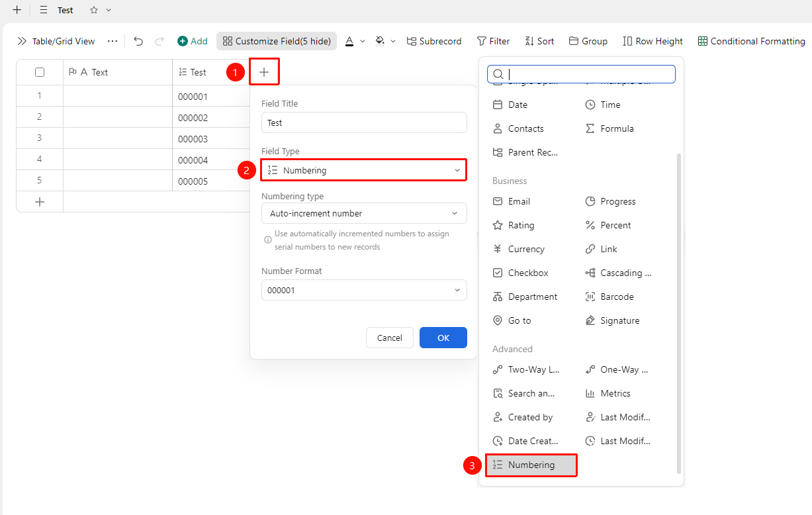Open the Group tool
The image size is (812, 515).
click(588, 41)
